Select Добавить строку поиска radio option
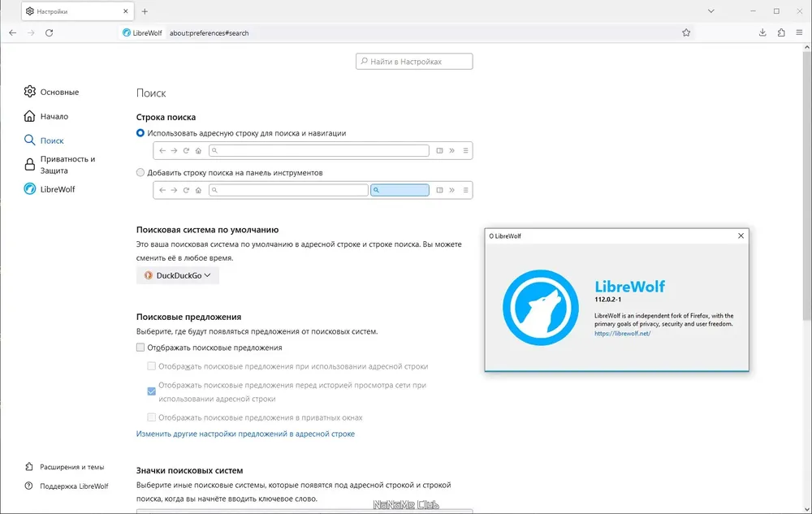The height and width of the screenshot is (514, 812). tap(140, 172)
